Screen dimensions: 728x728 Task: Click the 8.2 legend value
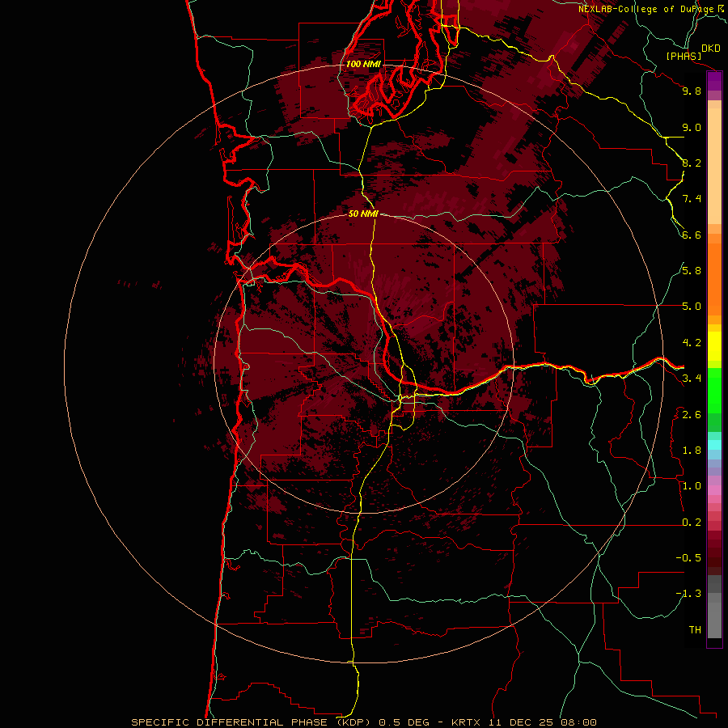pos(692,163)
